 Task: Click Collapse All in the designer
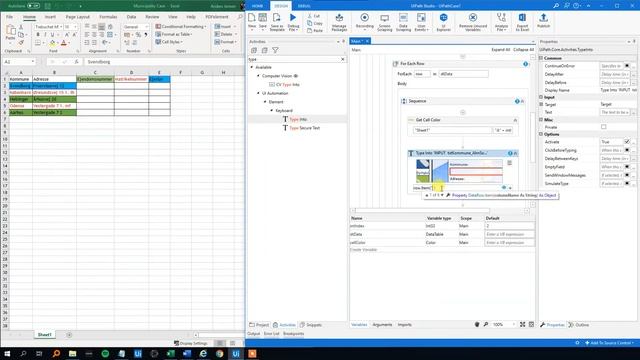tap(523, 50)
